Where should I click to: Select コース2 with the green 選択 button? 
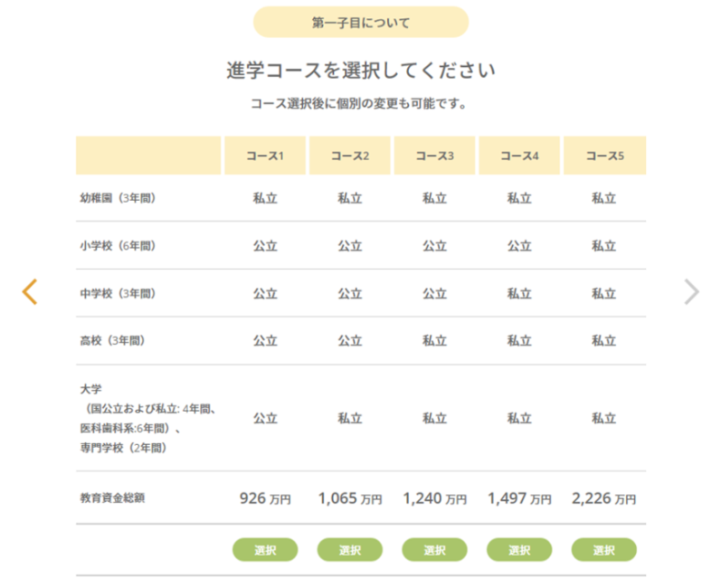point(350,549)
